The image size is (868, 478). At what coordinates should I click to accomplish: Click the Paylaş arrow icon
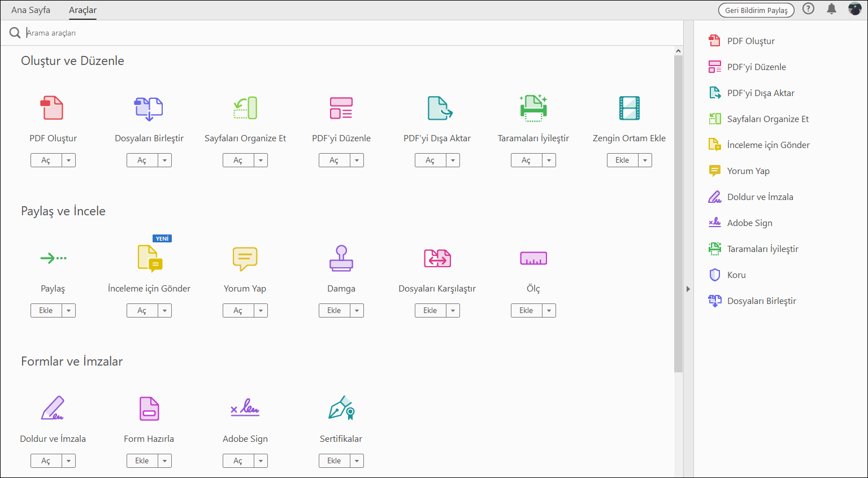53,258
